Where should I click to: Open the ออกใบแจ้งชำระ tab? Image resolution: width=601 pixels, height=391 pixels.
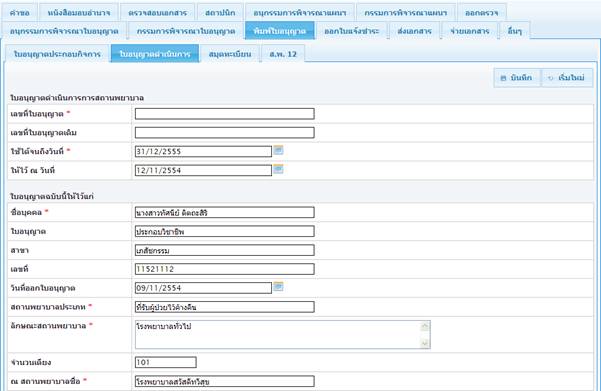click(351, 31)
